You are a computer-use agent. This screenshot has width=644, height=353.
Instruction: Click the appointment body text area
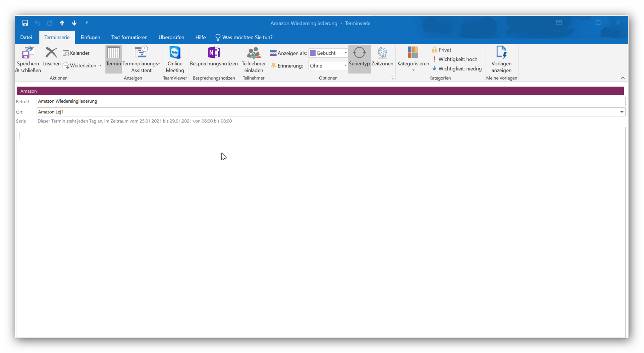pyautogui.click(x=320, y=232)
